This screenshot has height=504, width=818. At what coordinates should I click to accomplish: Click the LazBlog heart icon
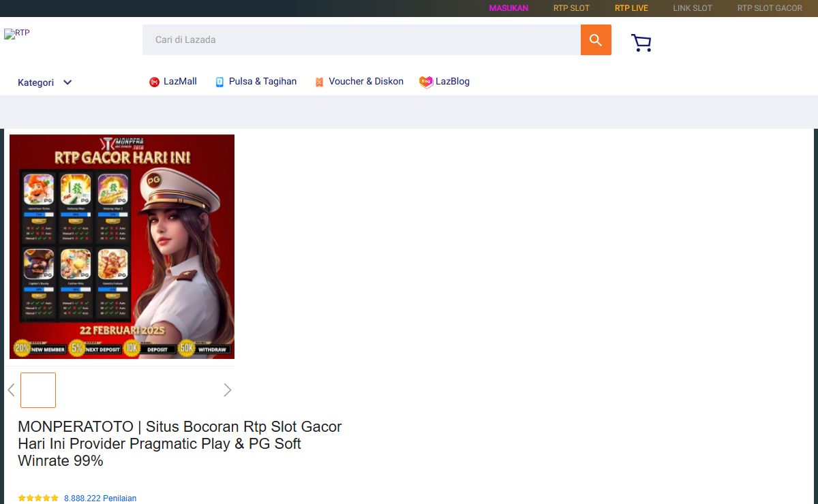pos(426,82)
